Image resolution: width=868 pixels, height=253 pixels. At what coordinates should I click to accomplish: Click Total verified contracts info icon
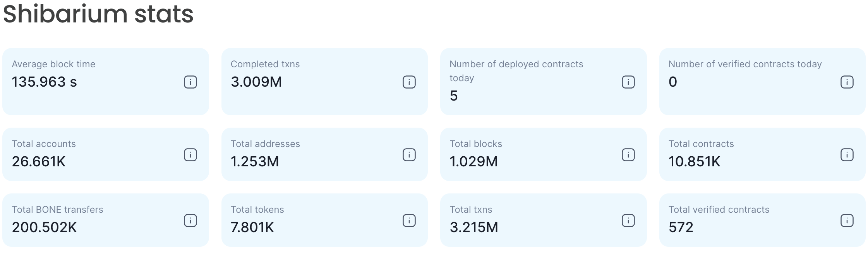coord(847,221)
